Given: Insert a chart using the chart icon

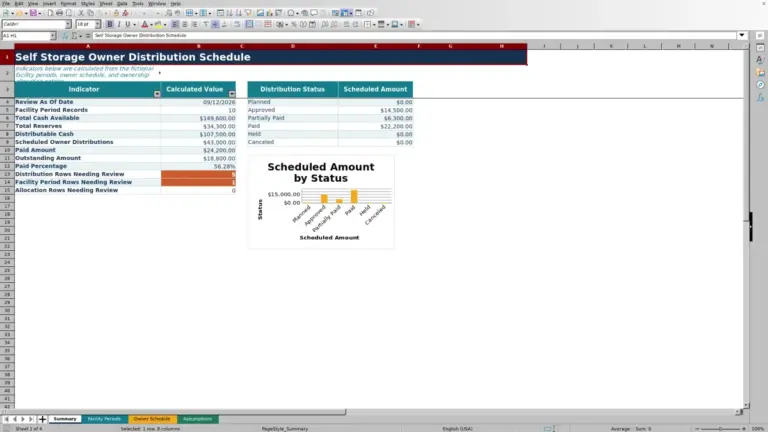Looking at the screenshot, I should click(269, 13).
